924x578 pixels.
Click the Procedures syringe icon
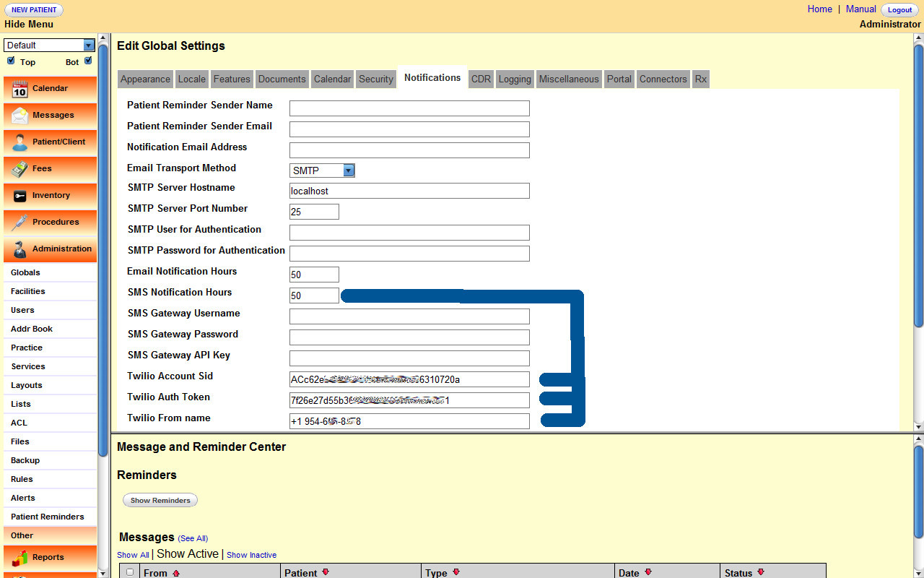tap(19, 223)
